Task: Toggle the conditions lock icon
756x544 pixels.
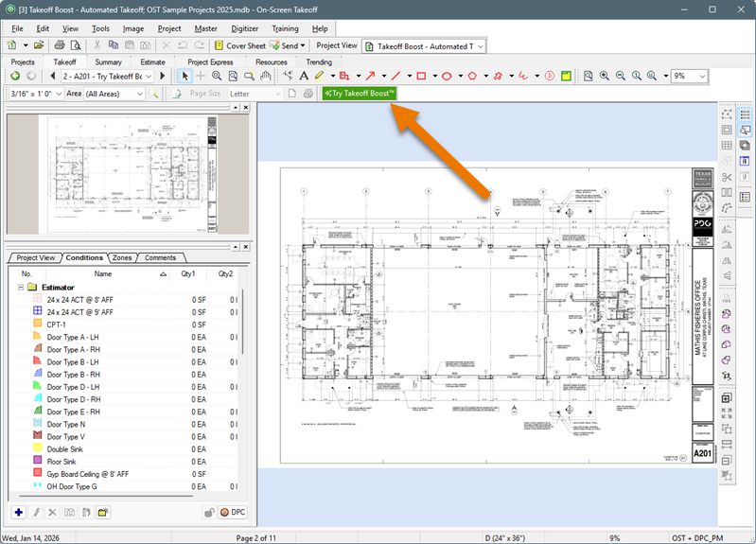Action: tap(208, 512)
